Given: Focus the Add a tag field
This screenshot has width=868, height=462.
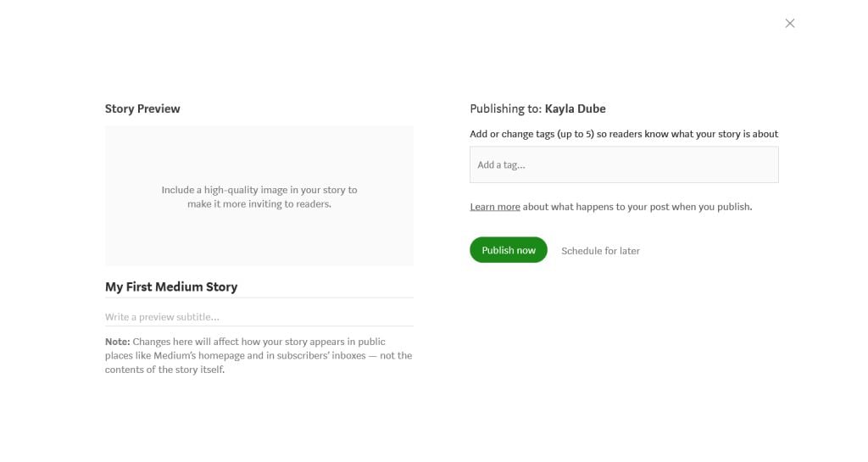Looking at the screenshot, I should (624, 164).
